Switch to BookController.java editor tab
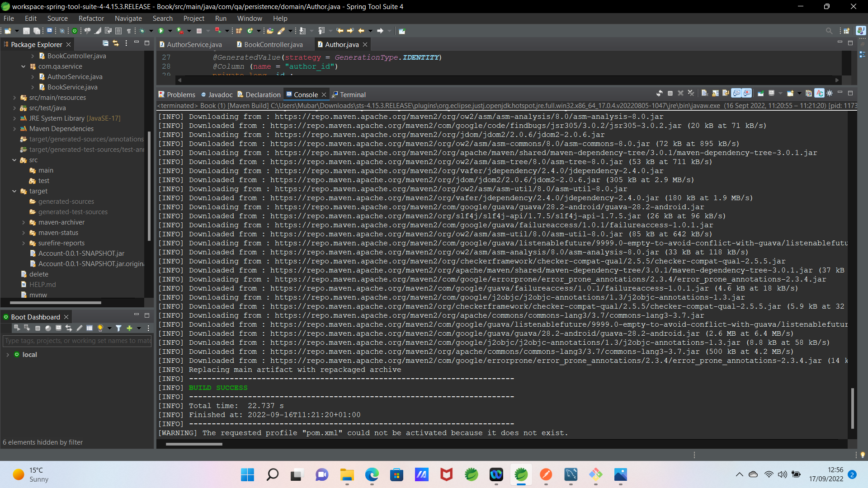Image resolution: width=868 pixels, height=488 pixels. [x=269, y=44]
